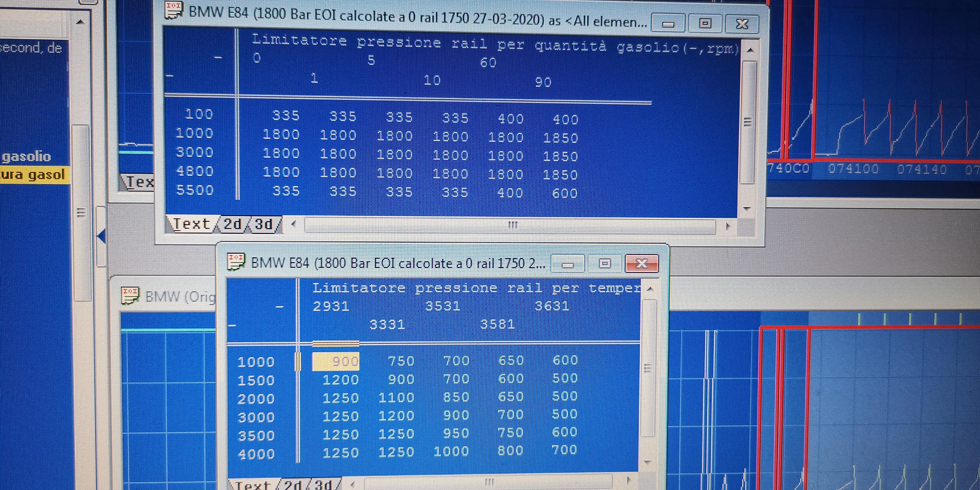Click the 'Limitatore pressione rail per quantità gasolio' map title

click(495, 44)
